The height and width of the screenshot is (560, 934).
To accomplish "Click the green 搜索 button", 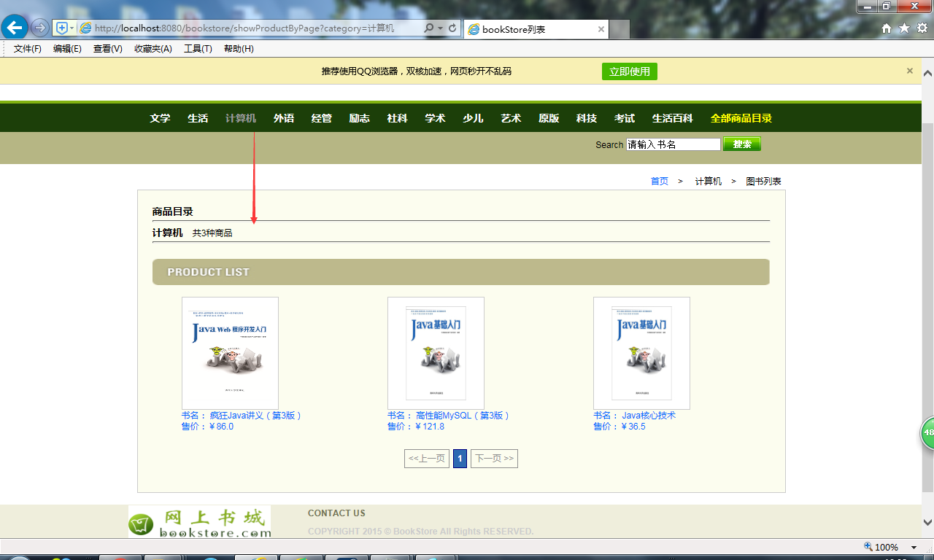I will (742, 144).
